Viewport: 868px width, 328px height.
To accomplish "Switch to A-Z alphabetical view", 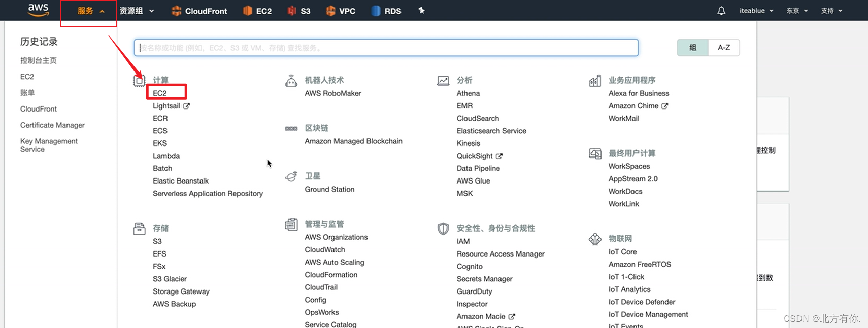I will point(724,48).
